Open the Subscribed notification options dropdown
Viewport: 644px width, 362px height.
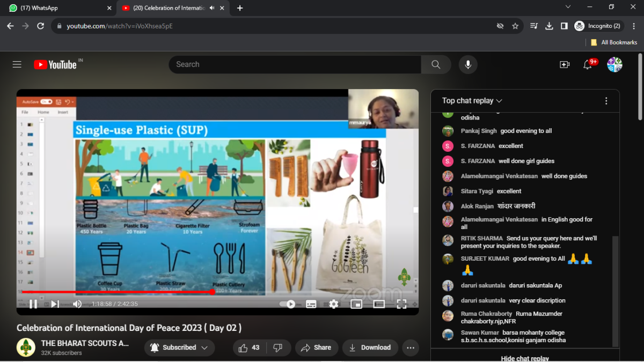click(179, 348)
